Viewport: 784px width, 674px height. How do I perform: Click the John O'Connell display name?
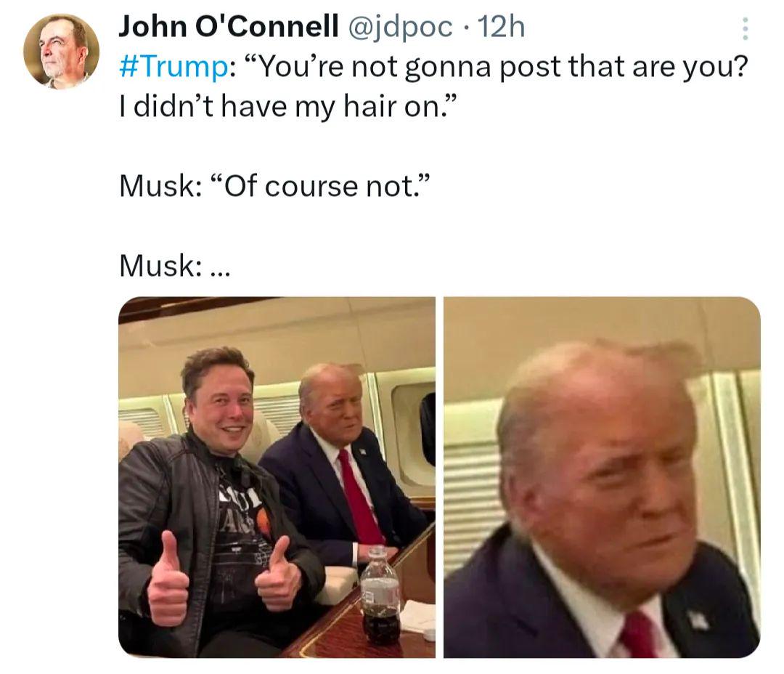click(x=229, y=27)
